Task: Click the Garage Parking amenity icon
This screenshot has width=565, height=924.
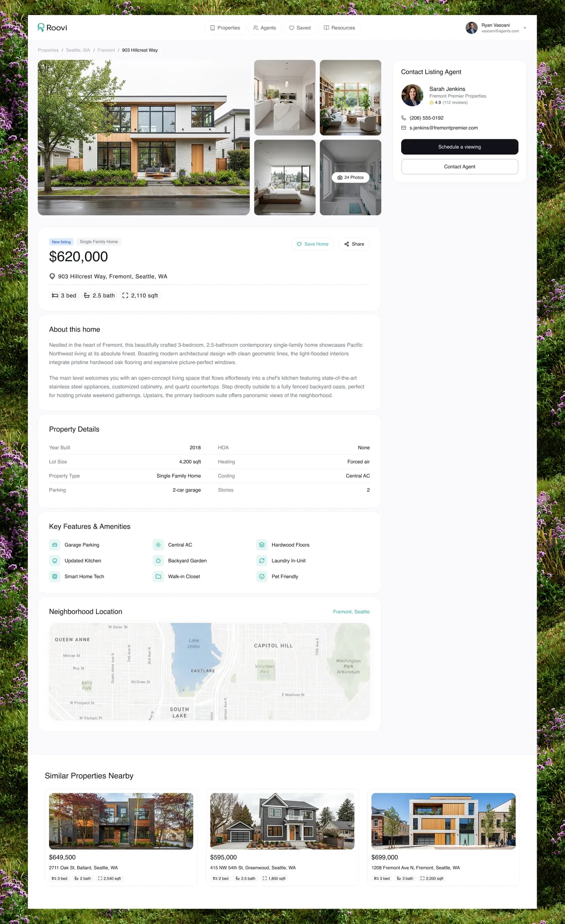Action: [55, 545]
